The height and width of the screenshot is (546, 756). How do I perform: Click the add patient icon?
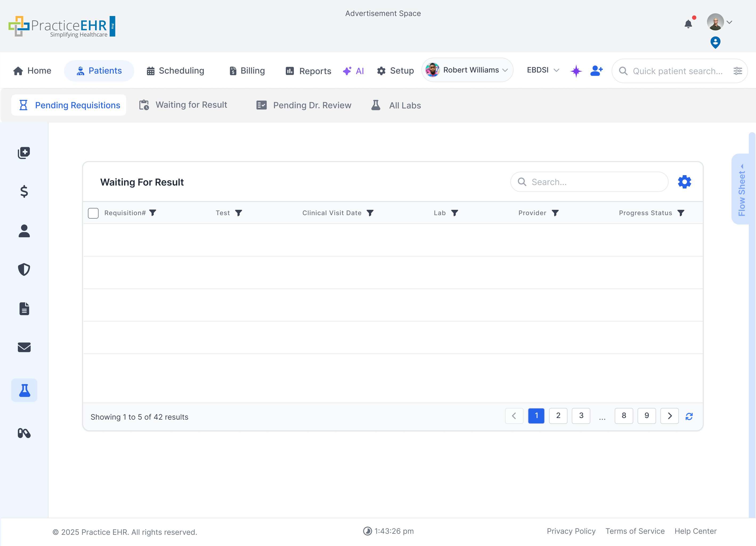pyautogui.click(x=596, y=71)
